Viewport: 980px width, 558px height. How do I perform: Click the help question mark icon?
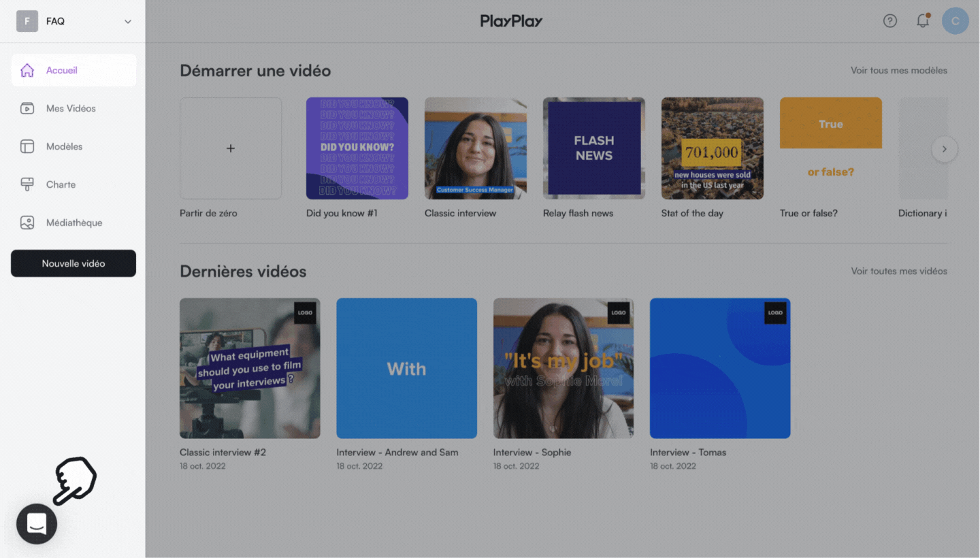click(x=889, y=21)
